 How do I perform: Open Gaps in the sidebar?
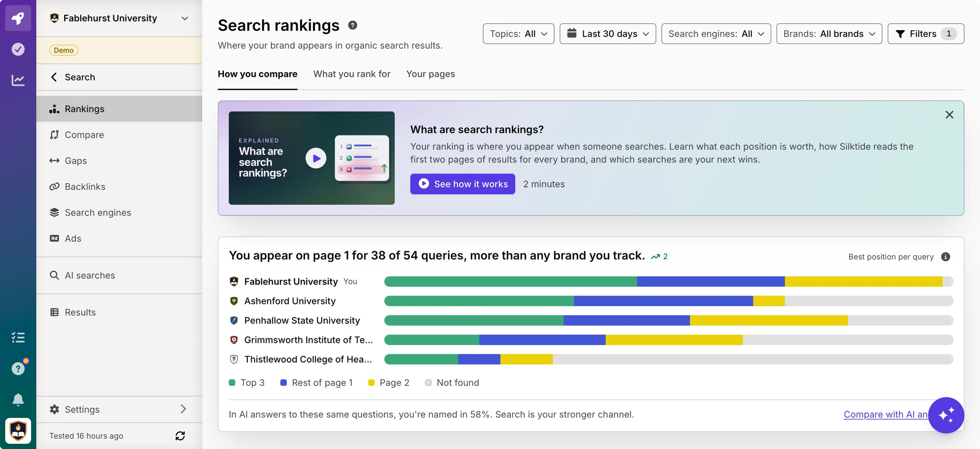[x=119, y=161]
